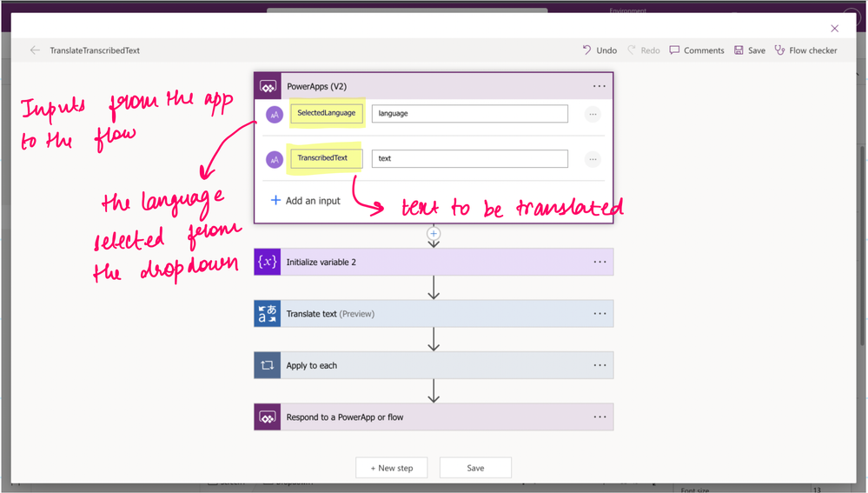Go back using the left arrow
868x493 pixels.
coord(35,50)
